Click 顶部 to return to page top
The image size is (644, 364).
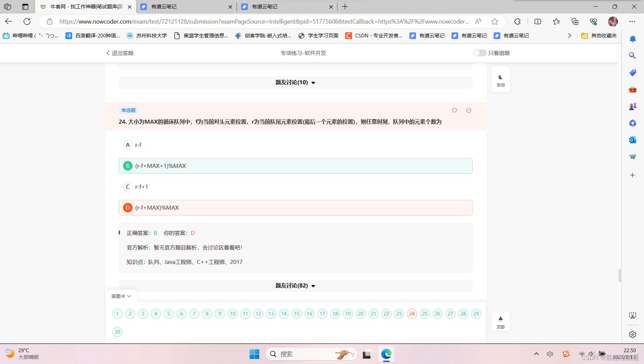coord(500,321)
